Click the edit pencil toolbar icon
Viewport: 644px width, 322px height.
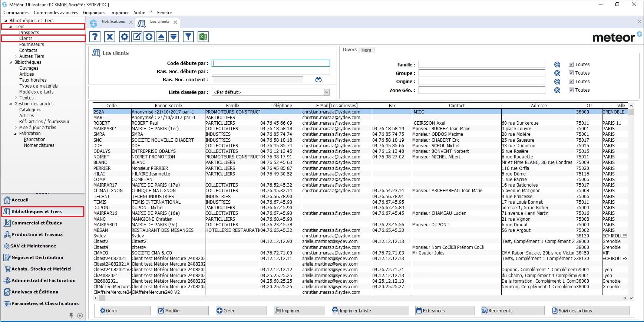point(137,37)
